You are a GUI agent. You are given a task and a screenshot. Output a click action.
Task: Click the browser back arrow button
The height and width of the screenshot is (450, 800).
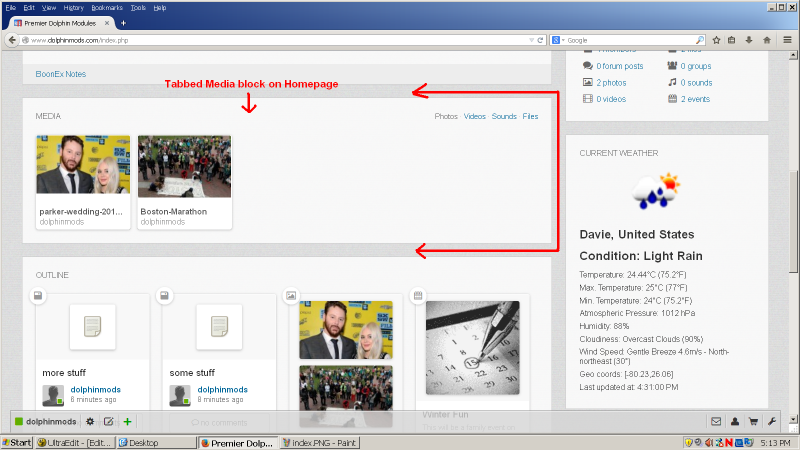click(12, 40)
